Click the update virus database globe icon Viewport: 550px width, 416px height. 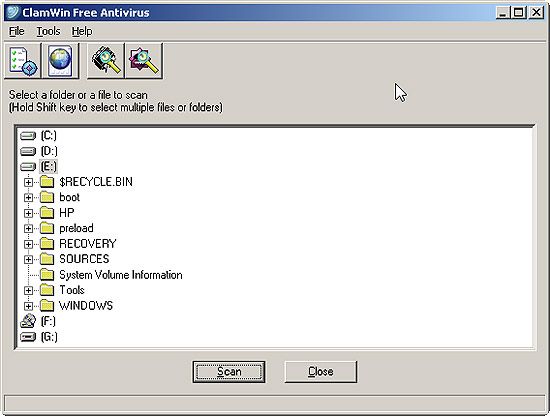pyautogui.click(x=60, y=61)
